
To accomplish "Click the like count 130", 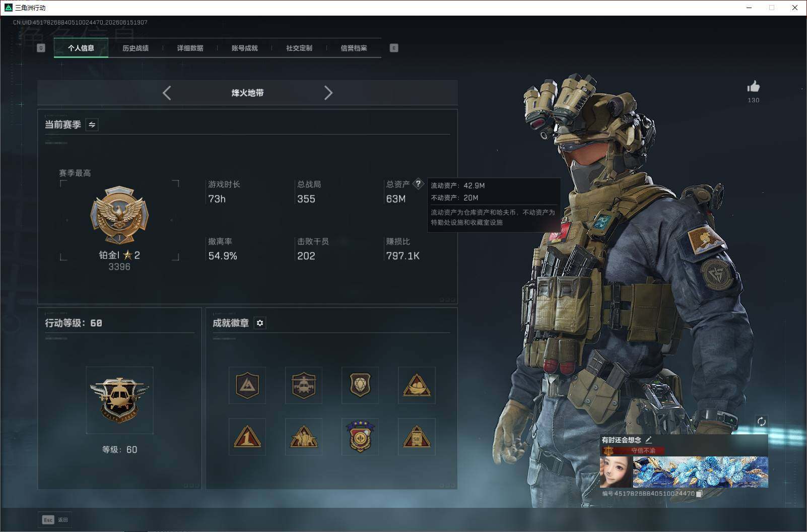I will [754, 100].
